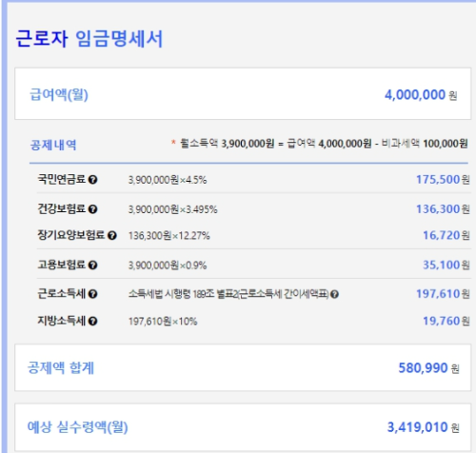Open help icon next to 건강보험료

click(x=92, y=209)
